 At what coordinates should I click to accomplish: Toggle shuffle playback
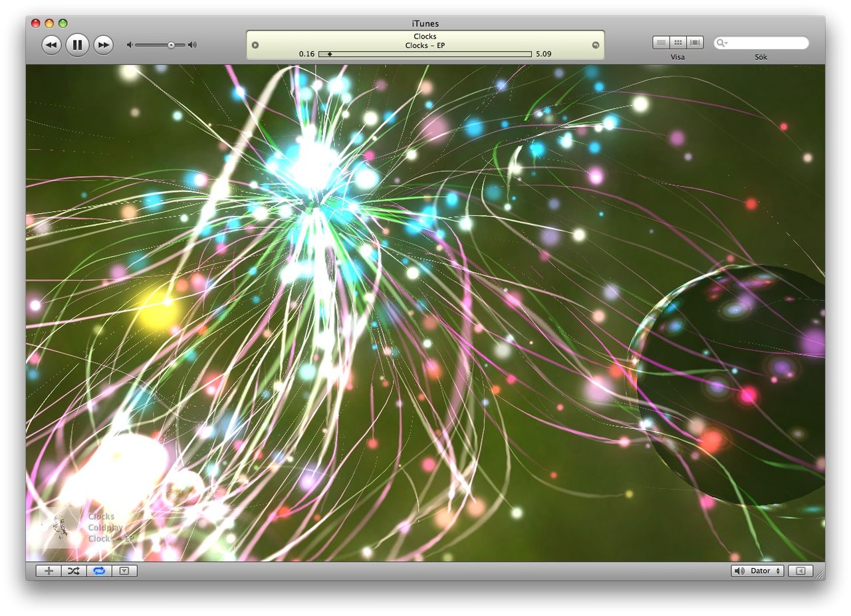pyautogui.click(x=74, y=571)
